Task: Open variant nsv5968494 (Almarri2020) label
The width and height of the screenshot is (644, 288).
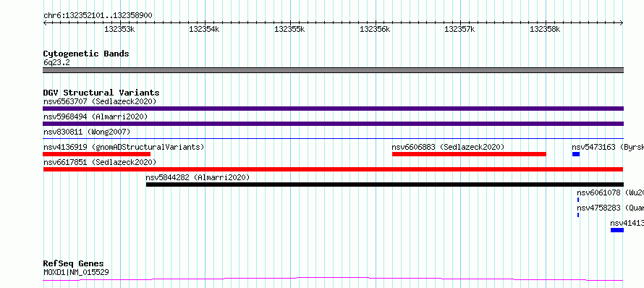Action: coord(96,117)
